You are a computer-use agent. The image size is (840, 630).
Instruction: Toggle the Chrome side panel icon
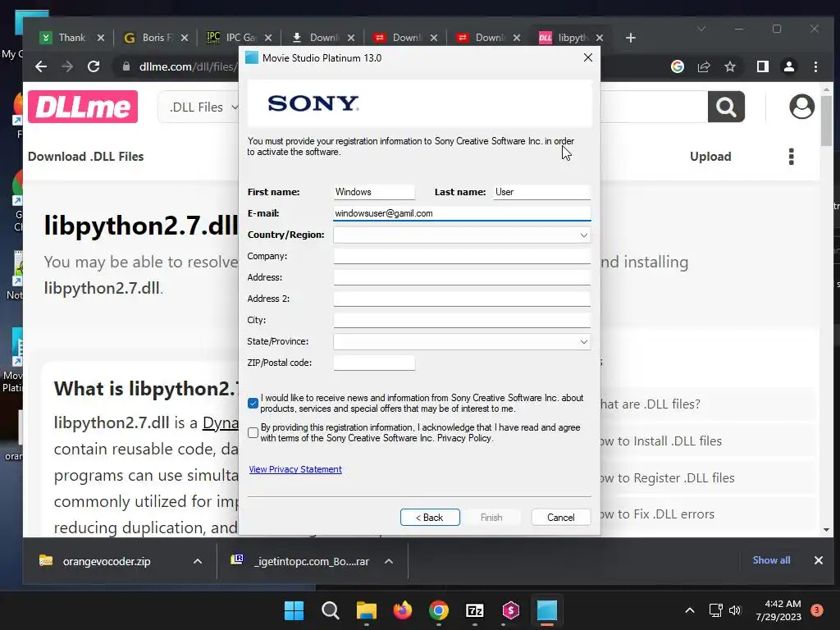762,66
